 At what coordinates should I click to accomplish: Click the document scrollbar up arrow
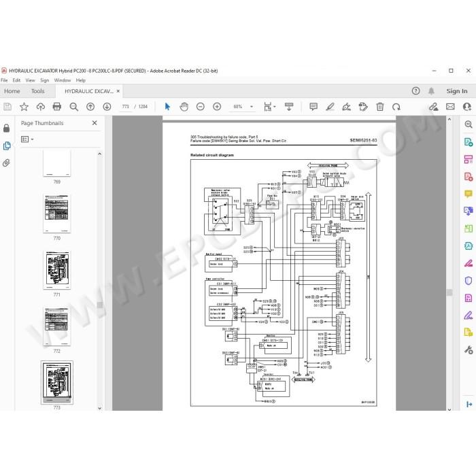click(449, 120)
